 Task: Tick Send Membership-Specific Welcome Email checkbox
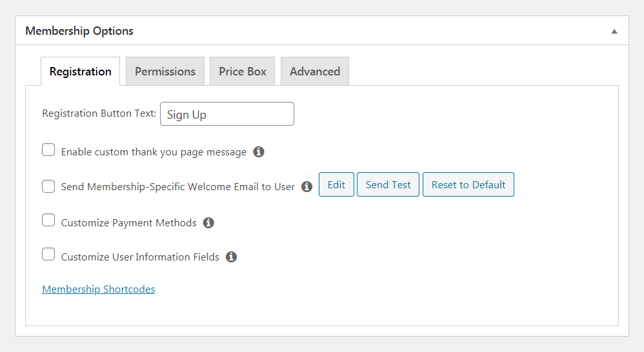pos(48,186)
